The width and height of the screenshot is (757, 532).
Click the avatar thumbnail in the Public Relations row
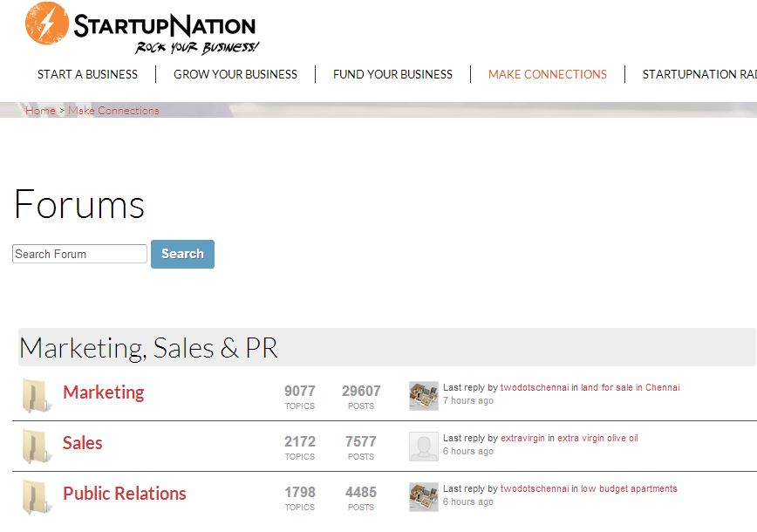tap(424, 496)
